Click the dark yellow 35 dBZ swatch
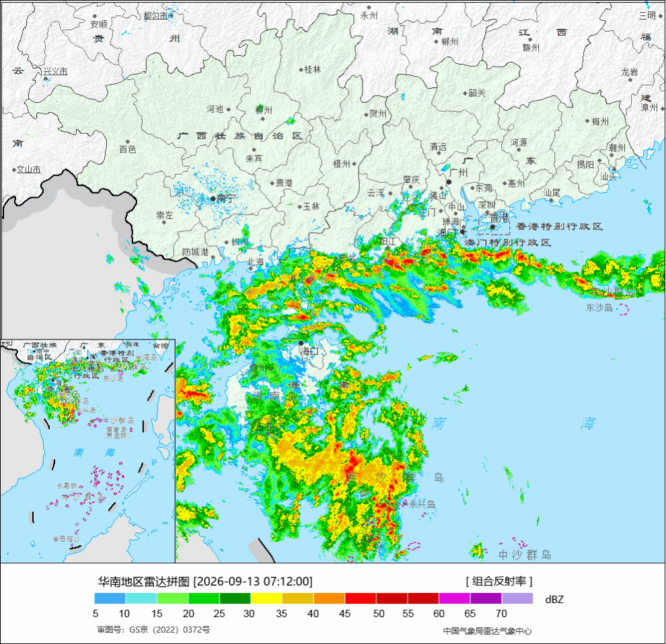This screenshot has width=666, height=644. click(298, 598)
